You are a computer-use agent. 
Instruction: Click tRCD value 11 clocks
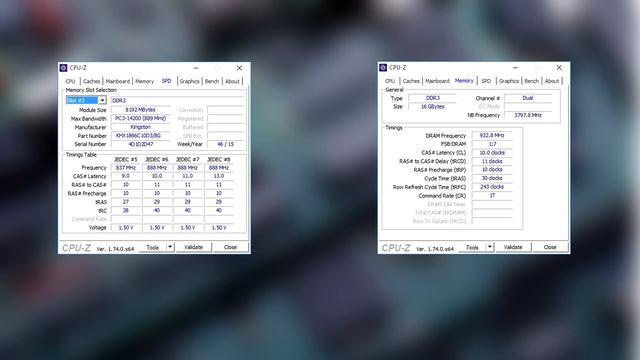click(492, 161)
